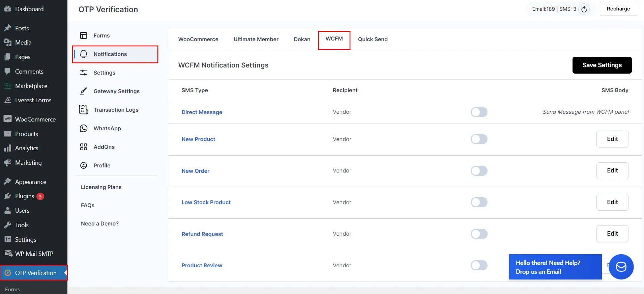
Task: Click the Settings sliders icon
Action: [x=84, y=73]
